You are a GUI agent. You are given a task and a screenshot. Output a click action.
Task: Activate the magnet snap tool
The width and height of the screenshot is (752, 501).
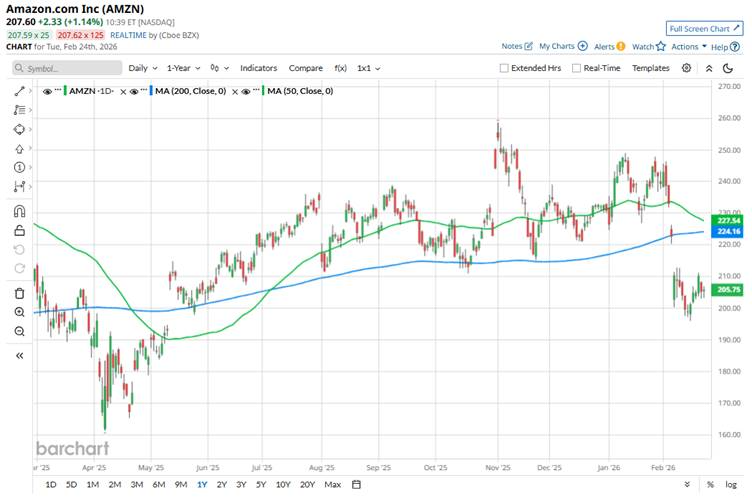pyautogui.click(x=19, y=211)
